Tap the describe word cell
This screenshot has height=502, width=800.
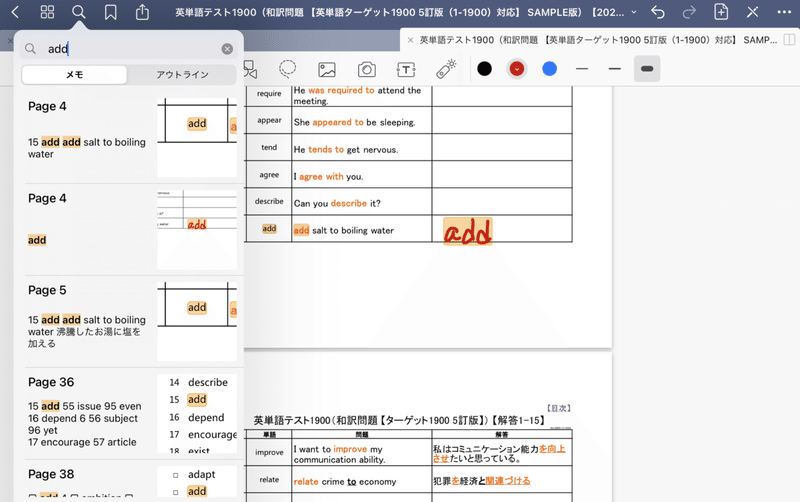(269, 201)
